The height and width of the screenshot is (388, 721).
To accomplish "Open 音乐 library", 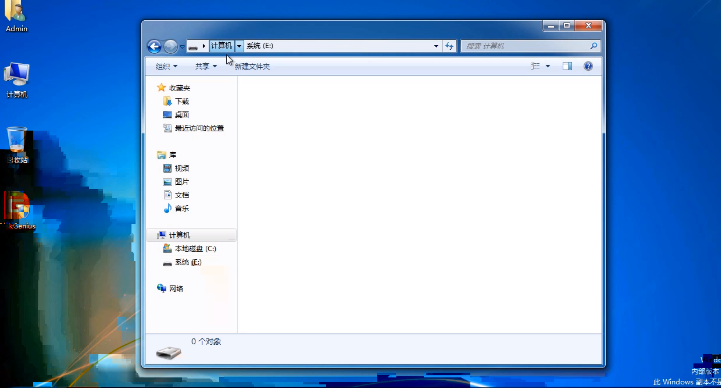I will coord(182,208).
